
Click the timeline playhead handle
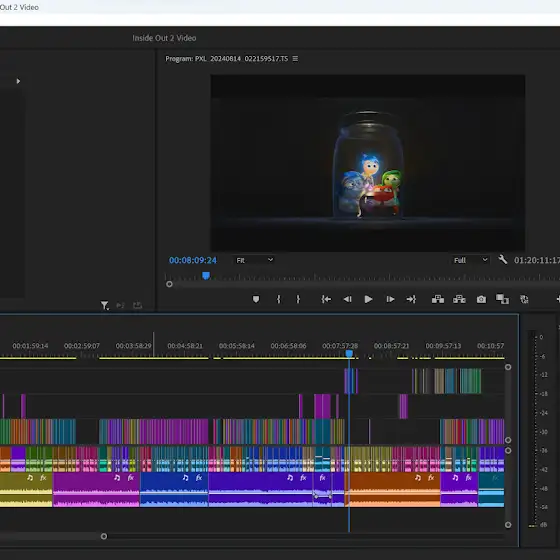click(x=349, y=353)
